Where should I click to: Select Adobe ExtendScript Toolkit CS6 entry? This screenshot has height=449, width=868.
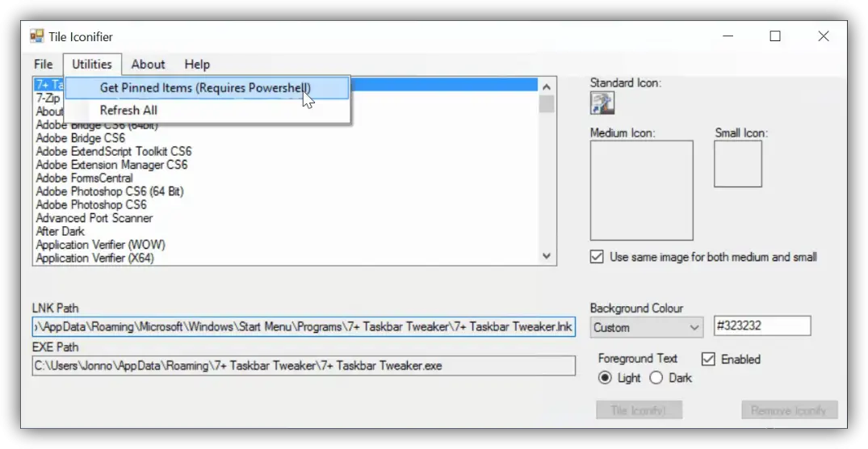[285, 152]
